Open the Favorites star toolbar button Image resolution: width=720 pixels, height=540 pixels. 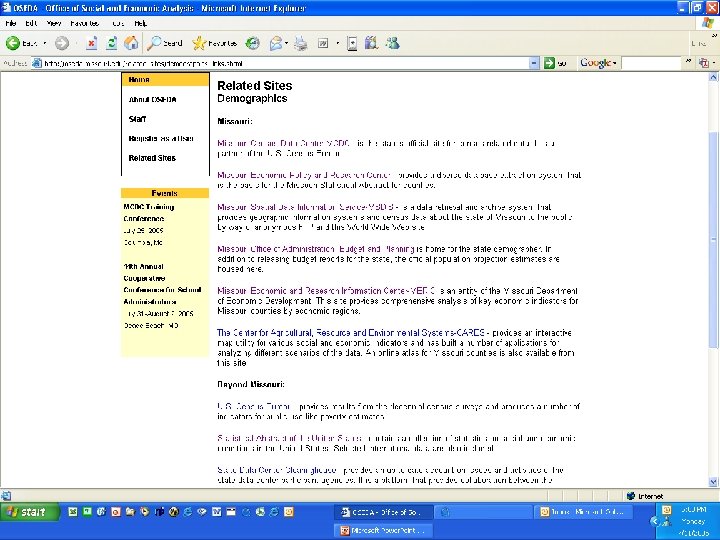click(214, 43)
